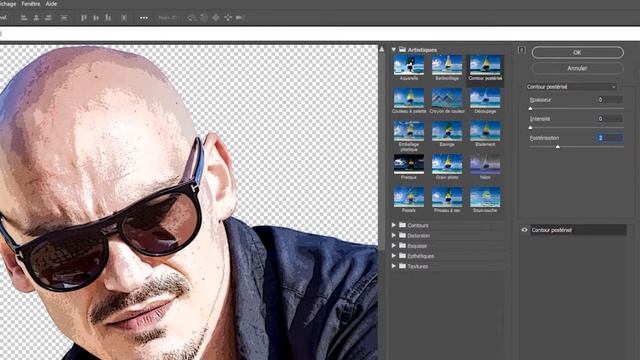Click the Postérisation value field
This screenshot has width=640, height=360.
[x=609, y=138]
